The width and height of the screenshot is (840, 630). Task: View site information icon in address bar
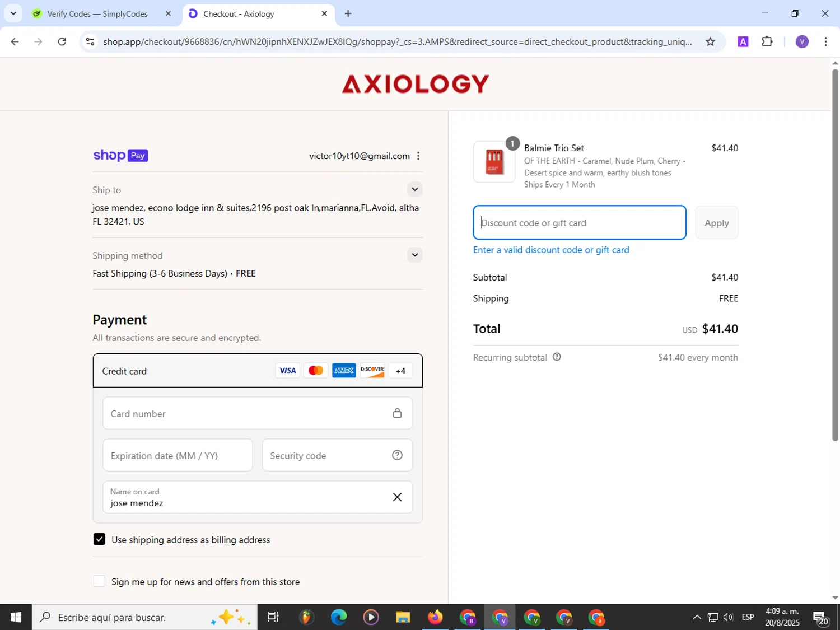coord(90,41)
